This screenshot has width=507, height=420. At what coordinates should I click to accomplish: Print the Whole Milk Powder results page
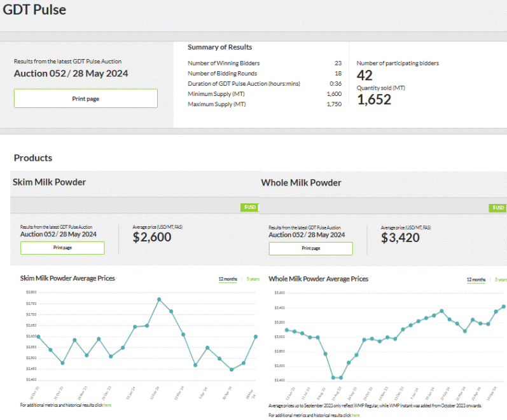click(310, 248)
